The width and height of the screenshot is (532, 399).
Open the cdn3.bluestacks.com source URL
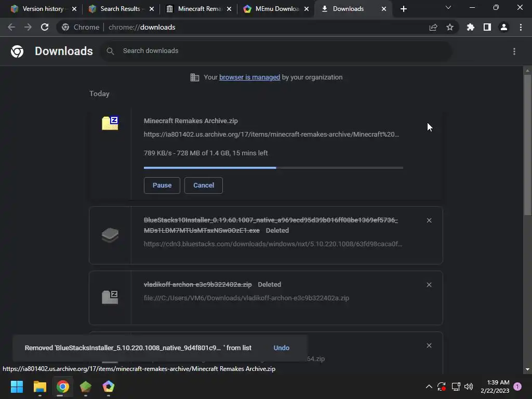click(273, 244)
